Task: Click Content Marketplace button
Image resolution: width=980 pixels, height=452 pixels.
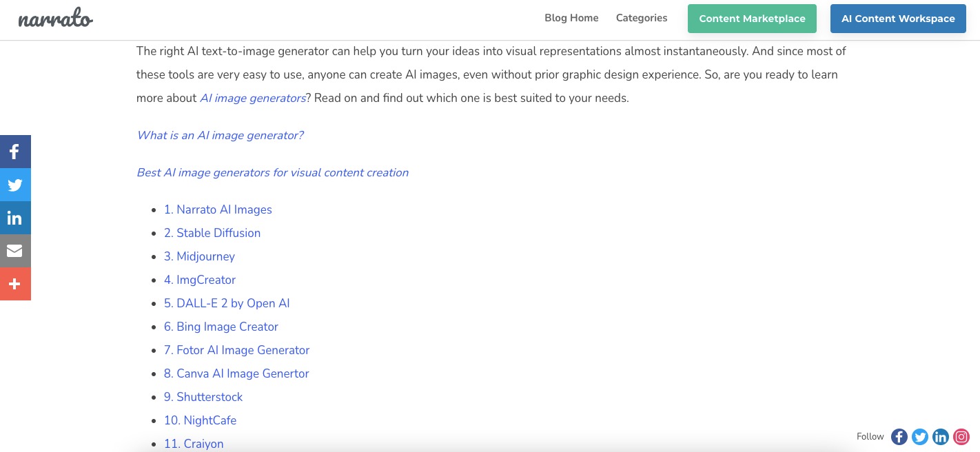Action: coord(752,19)
